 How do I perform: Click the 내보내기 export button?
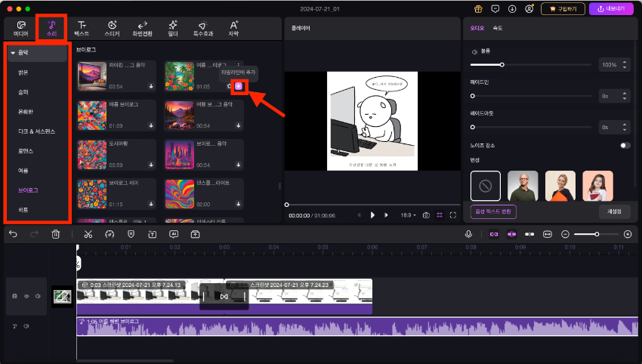point(610,9)
